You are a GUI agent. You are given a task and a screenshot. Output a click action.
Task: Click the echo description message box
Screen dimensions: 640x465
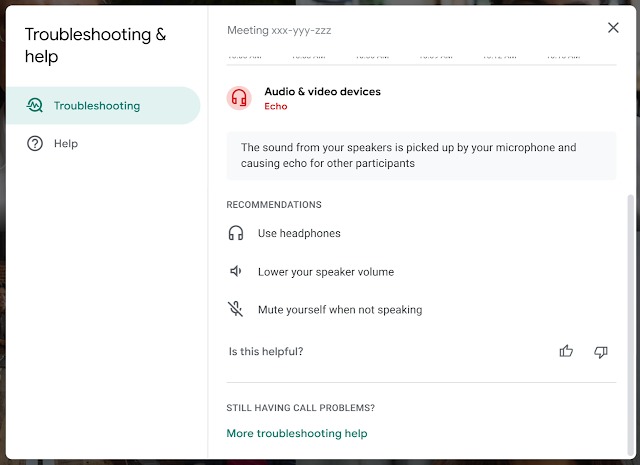pos(420,155)
